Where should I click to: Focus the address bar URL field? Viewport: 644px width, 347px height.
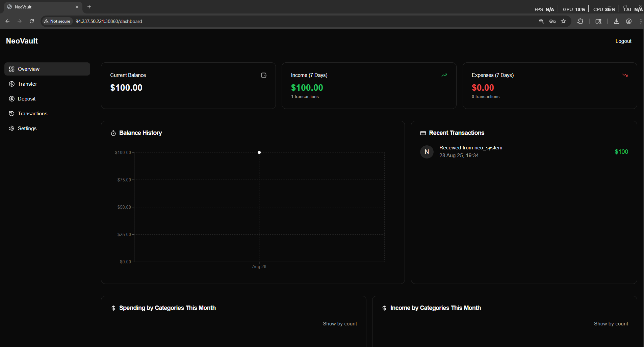(x=304, y=21)
